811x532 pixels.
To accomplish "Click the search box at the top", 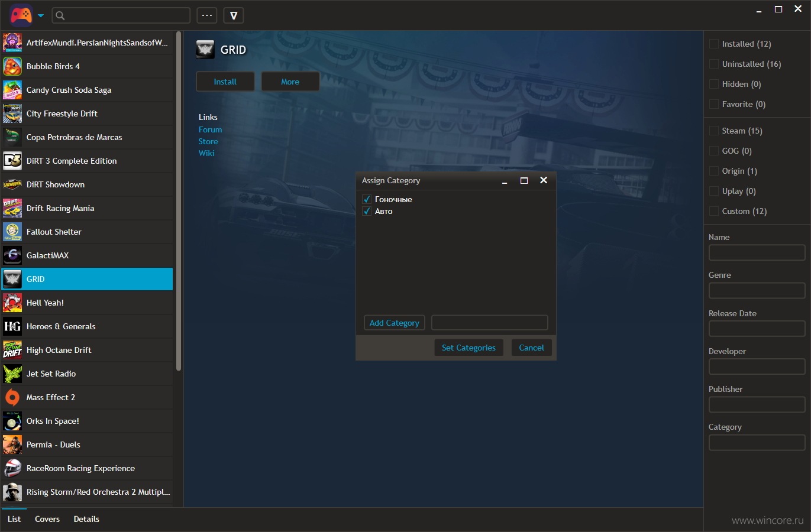I will coord(121,15).
